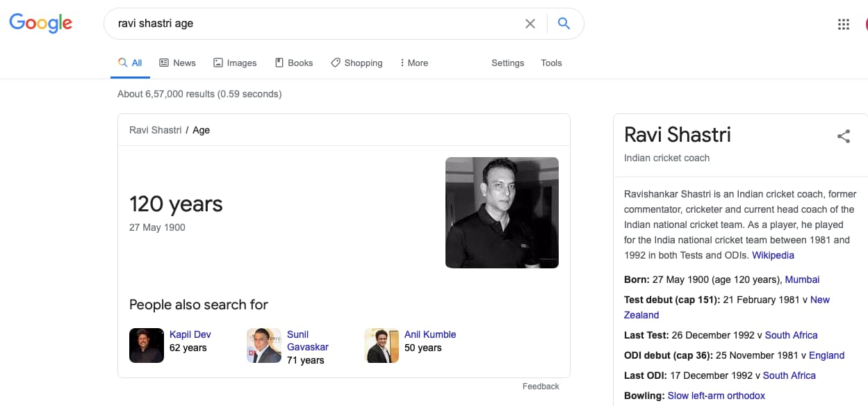This screenshot has height=406, width=868.
Task: Click the '120 years' age text
Action: point(176,204)
